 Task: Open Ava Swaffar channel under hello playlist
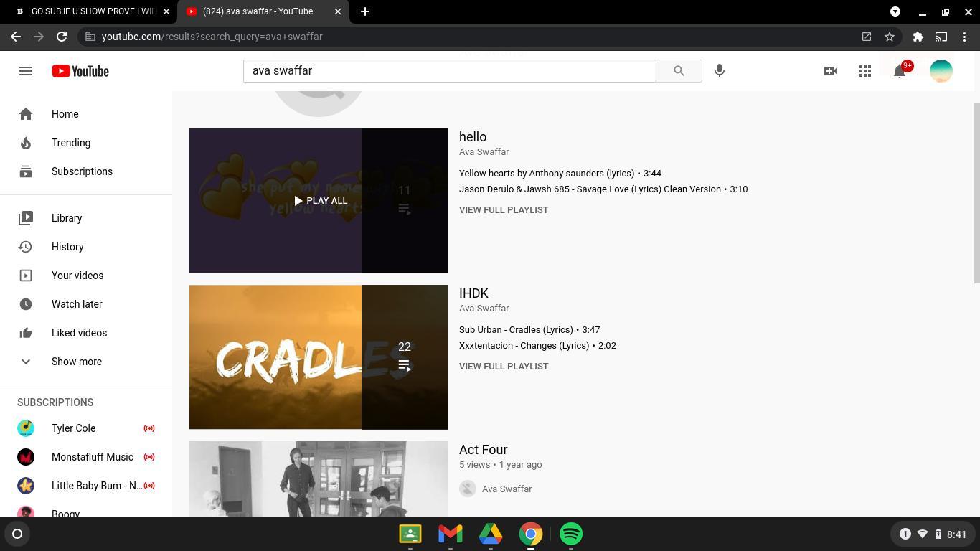484,152
